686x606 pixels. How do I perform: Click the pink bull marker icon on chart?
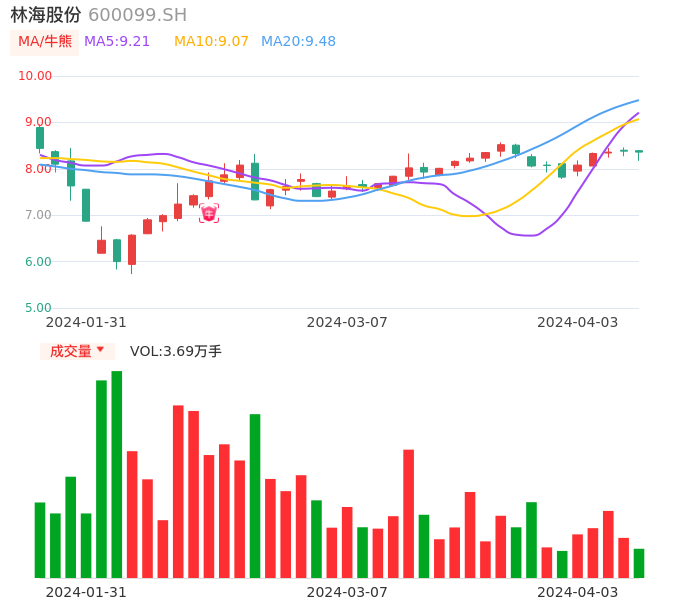[209, 213]
